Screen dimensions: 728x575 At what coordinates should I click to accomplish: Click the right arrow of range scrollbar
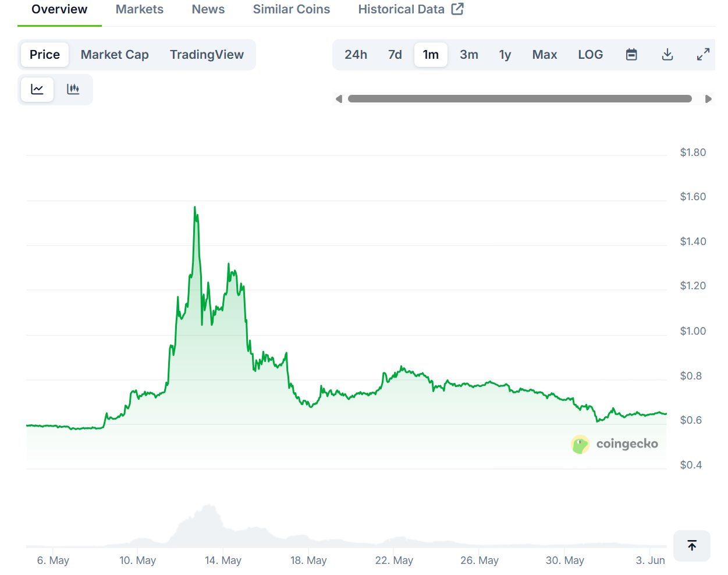click(708, 99)
